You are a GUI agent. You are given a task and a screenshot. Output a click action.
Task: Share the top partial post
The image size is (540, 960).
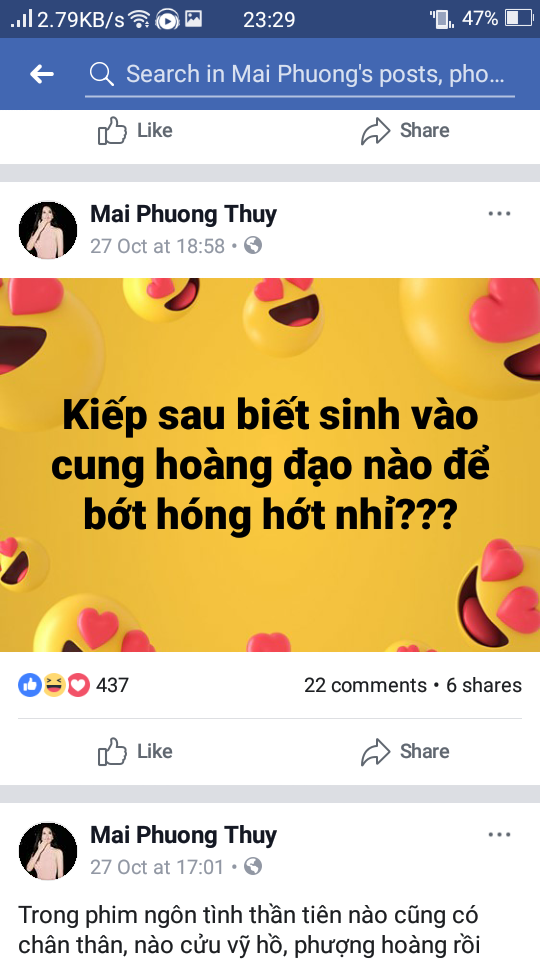click(405, 130)
